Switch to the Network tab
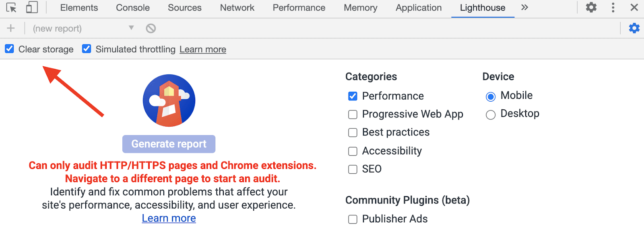This screenshot has height=244, width=644. click(237, 8)
